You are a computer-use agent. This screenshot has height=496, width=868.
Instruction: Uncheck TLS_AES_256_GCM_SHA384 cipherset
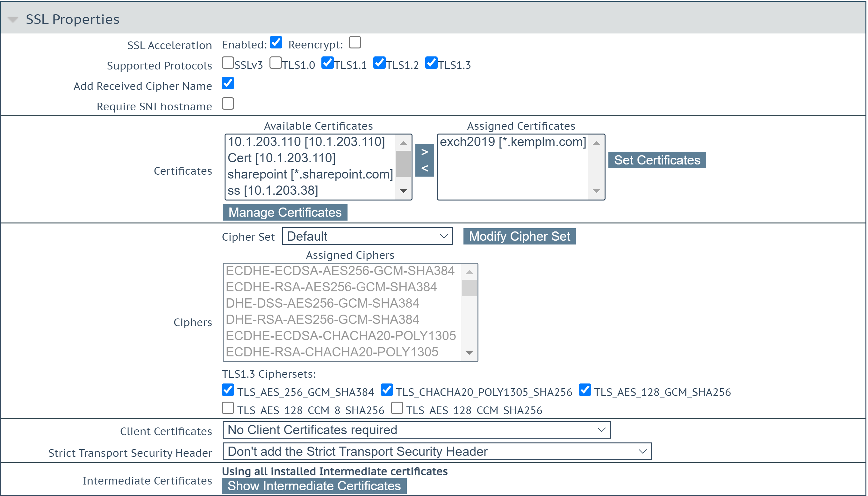pos(228,390)
